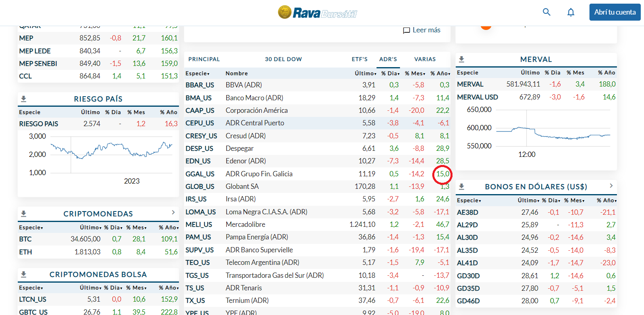The image size is (644, 315).
Task: Open the search magnifier icon
Action: (x=546, y=12)
